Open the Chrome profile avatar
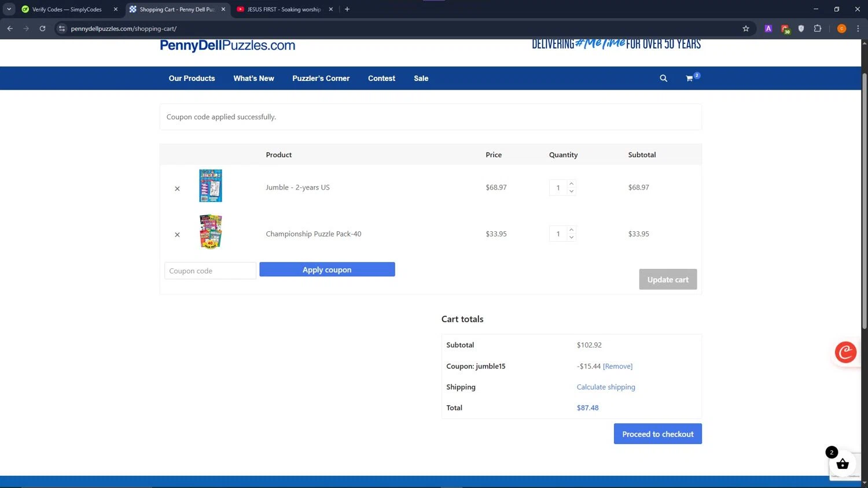Viewport: 868px width, 488px height. pos(841,28)
